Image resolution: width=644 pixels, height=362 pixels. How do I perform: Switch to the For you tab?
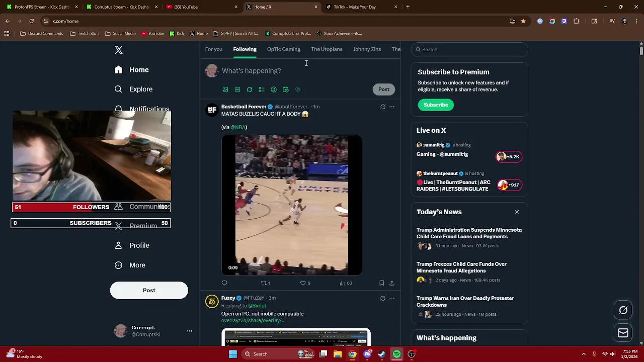click(x=214, y=49)
